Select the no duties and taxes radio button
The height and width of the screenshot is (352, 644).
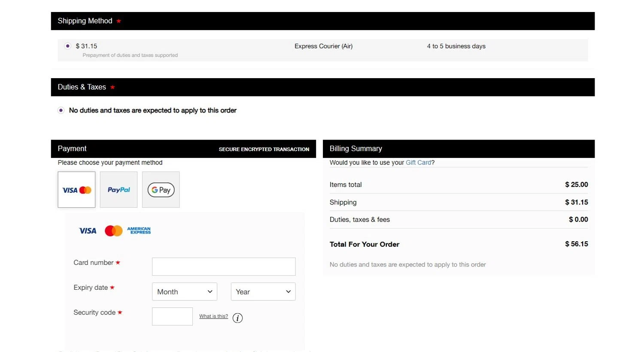click(61, 110)
